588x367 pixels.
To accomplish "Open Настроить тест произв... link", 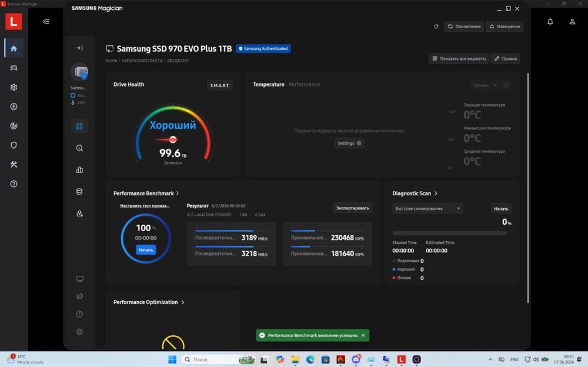I will 145,206.
